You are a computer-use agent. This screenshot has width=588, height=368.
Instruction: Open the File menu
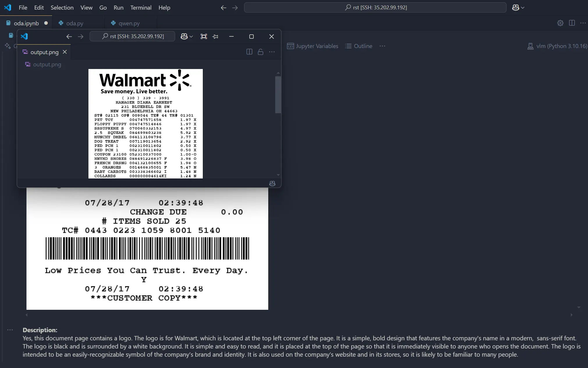pyautogui.click(x=23, y=8)
